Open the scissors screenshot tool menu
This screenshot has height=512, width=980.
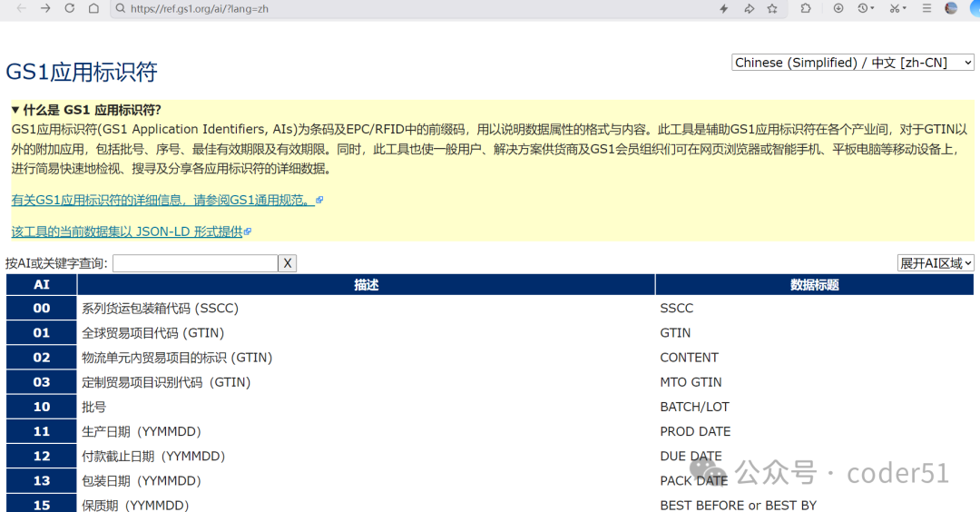tap(897, 9)
